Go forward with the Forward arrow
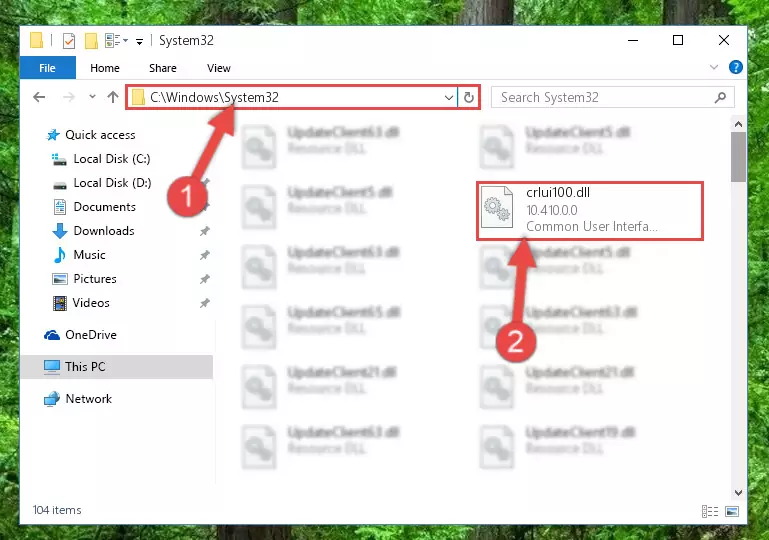Image resolution: width=769 pixels, height=540 pixels. pos(69,97)
